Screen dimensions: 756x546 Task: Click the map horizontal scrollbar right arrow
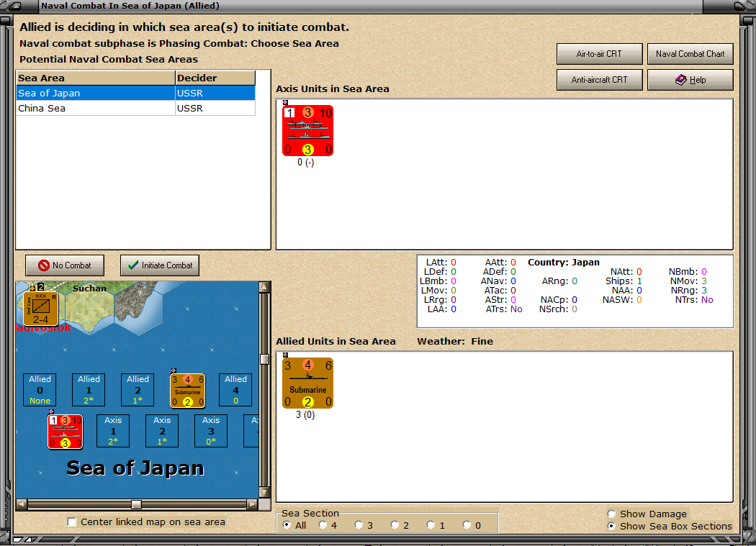[x=252, y=504]
